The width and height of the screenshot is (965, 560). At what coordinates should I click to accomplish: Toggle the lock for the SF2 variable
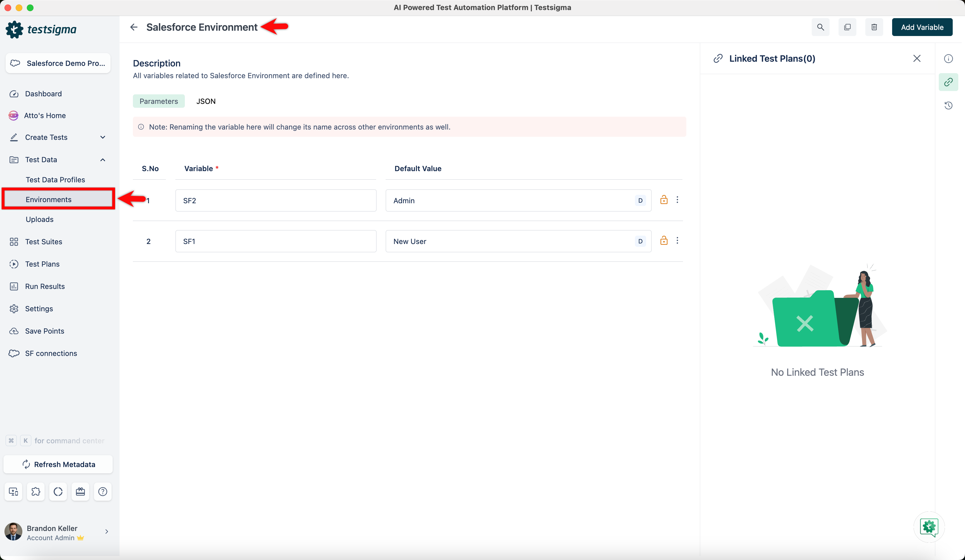(664, 200)
